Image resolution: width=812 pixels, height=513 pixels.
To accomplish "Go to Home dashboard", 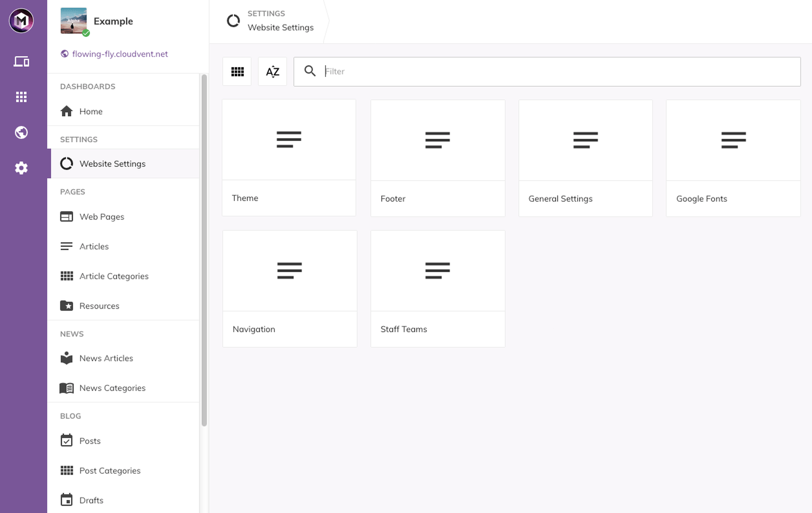I will [91, 111].
